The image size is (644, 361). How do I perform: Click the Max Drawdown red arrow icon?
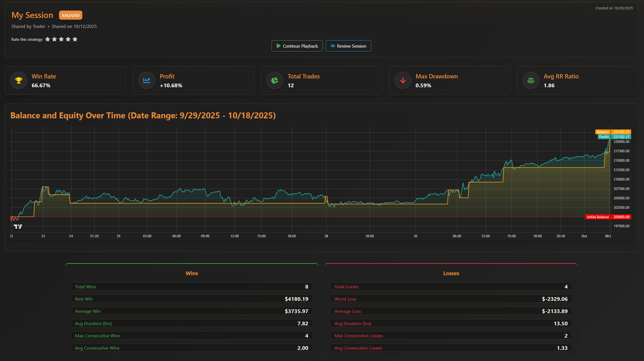point(402,80)
